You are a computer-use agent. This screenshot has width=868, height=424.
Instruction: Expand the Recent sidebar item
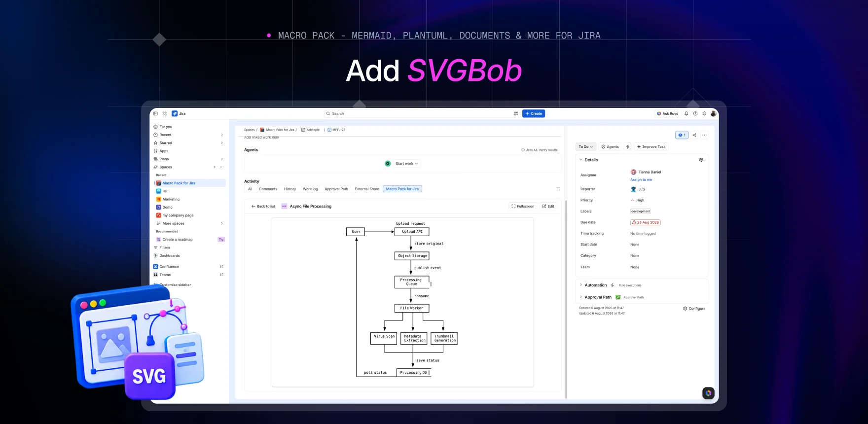[x=222, y=135]
